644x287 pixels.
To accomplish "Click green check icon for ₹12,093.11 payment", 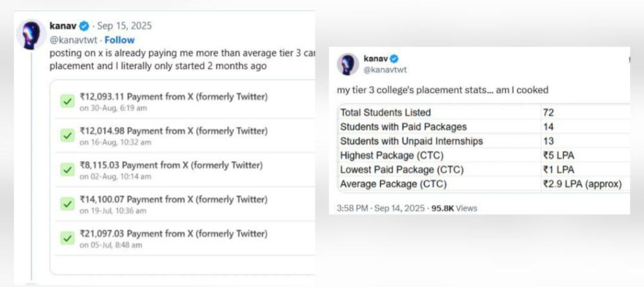I will pos(67,101).
